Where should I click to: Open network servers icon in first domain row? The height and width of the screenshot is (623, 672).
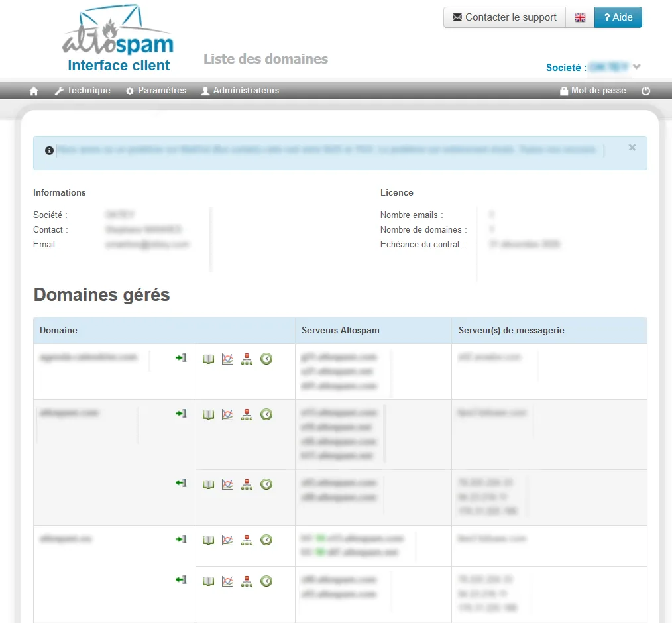pyautogui.click(x=247, y=359)
